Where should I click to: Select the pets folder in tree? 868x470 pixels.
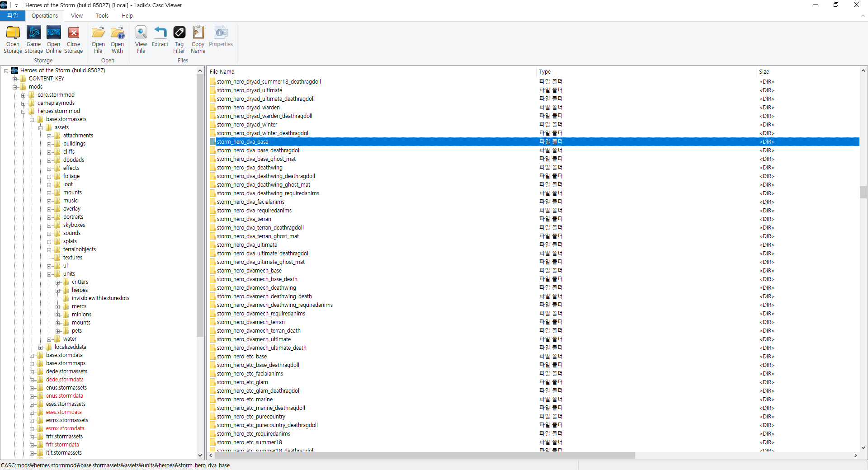point(77,331)
